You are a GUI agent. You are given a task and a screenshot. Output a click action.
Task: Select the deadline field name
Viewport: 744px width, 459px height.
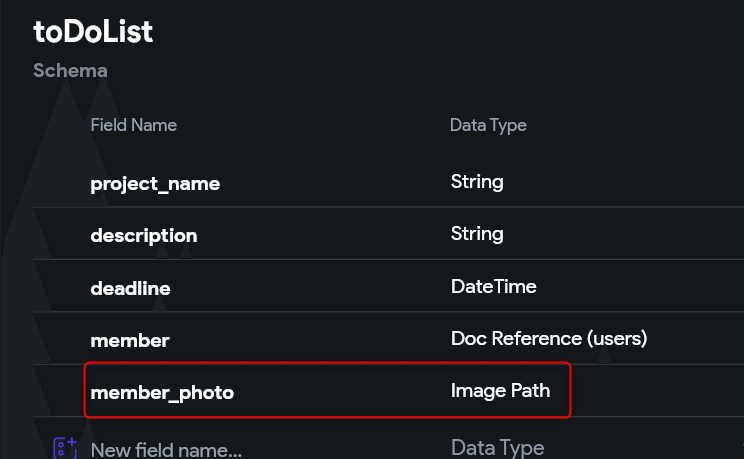click(x=130, y=288)
